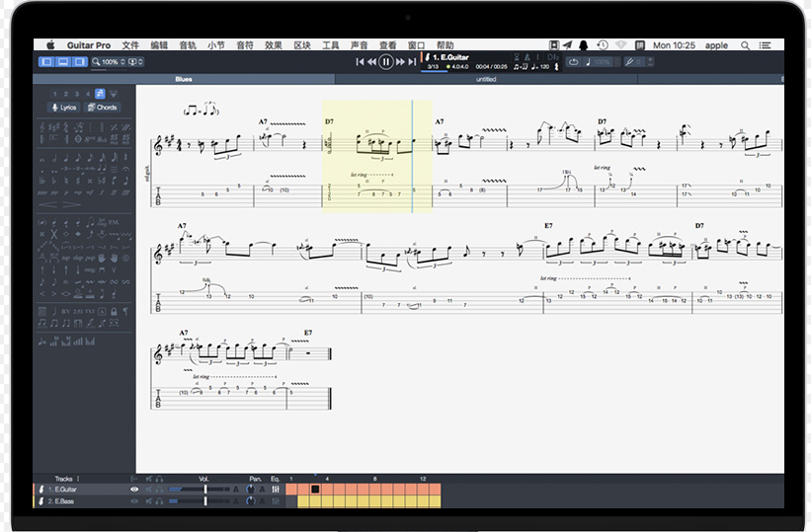Click the tempo 120 display

(x=540, y=67)
